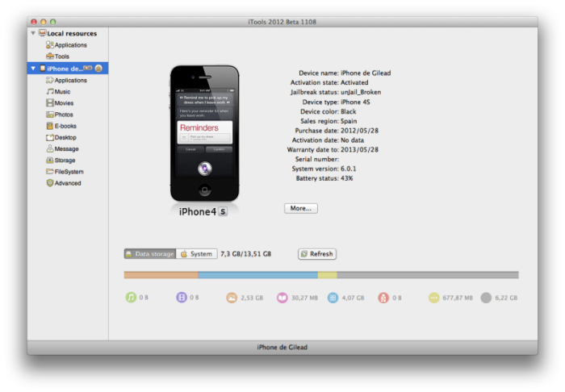Collapse the iPhone de... device tree

click(x=33, y=68)
